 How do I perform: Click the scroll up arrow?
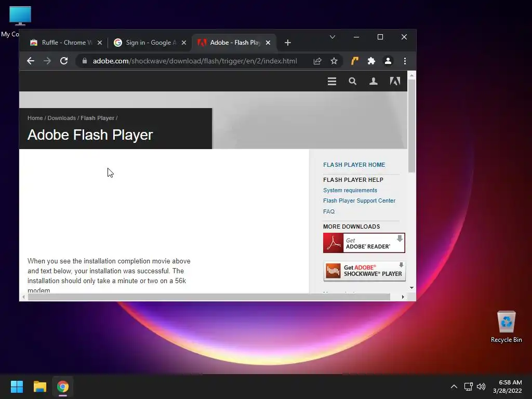[411, 75]
